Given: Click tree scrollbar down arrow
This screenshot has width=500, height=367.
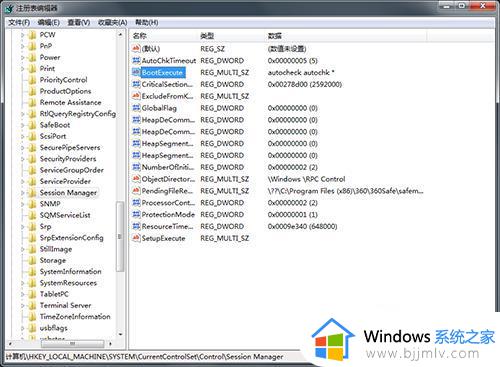Looking at the screenshot, I should [x=120, y=334].
